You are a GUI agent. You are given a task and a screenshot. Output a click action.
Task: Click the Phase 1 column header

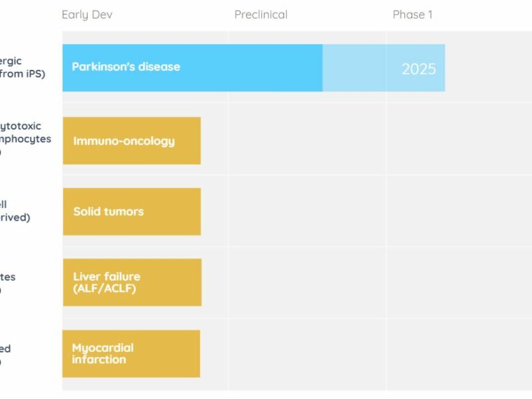[x=412, y=15]
